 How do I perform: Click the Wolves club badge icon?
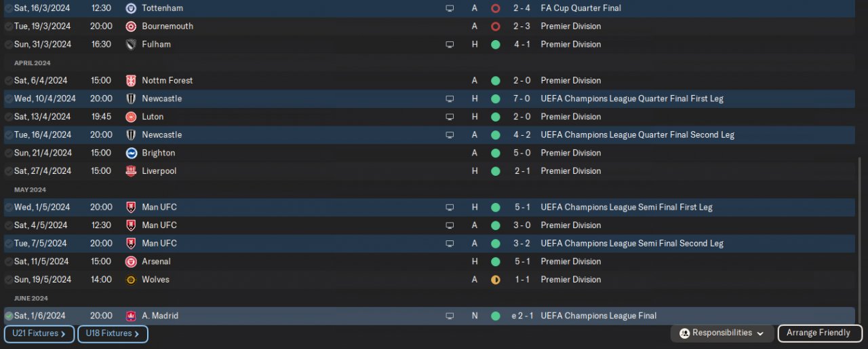pyautogui.click(x=131, y=280)
